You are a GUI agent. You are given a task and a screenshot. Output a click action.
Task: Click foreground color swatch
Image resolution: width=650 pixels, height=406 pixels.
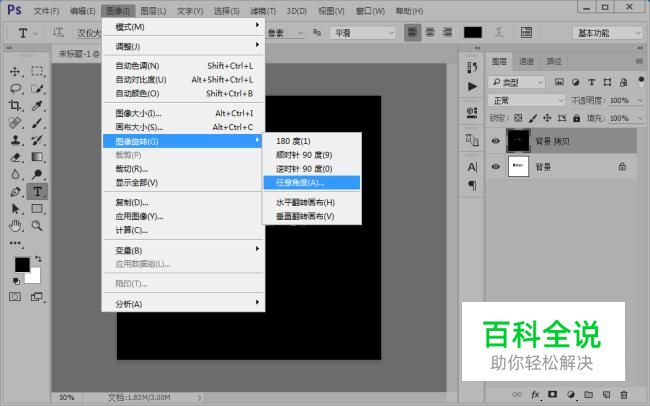[x=22, y=265]
